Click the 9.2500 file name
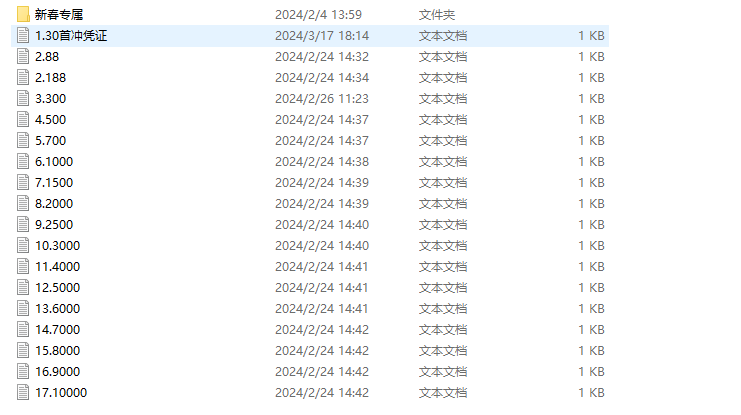 (54, 225)
